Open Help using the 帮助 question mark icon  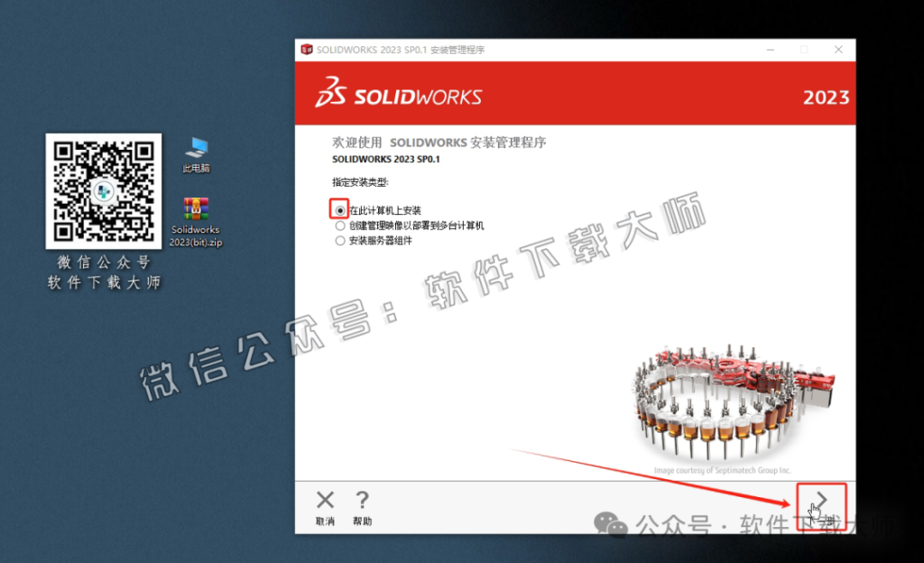coord(363,501)
